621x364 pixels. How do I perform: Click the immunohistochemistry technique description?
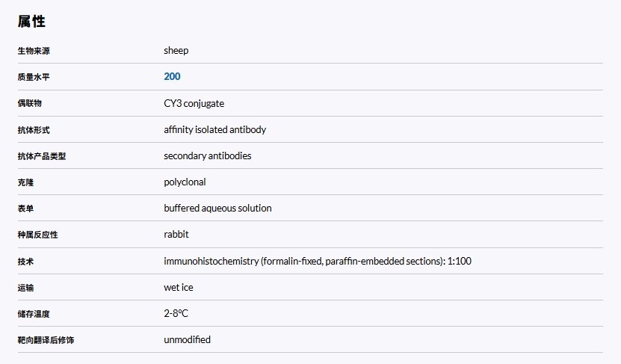317,261
